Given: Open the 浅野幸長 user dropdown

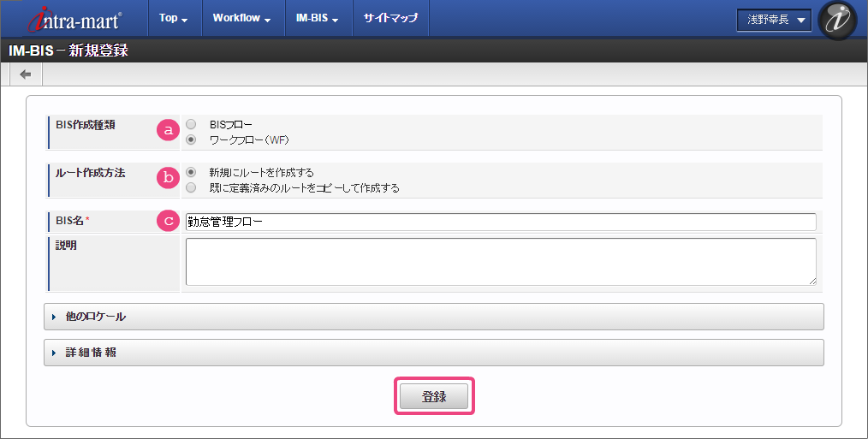Looking at the screenshot, I should tap(774, 20).
